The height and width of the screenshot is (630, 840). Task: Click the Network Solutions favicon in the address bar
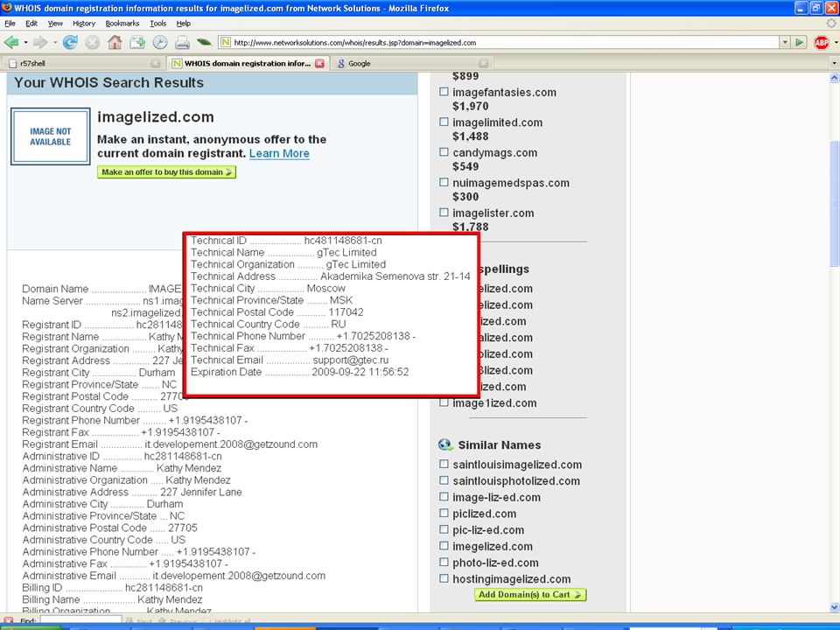tap(226, 42)
